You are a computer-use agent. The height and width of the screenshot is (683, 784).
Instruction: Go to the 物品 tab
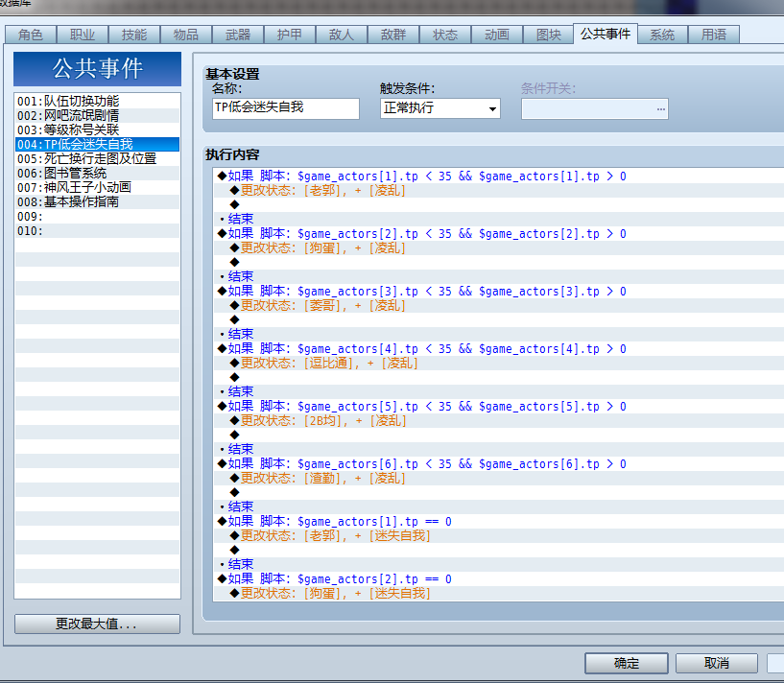point(186,35)
